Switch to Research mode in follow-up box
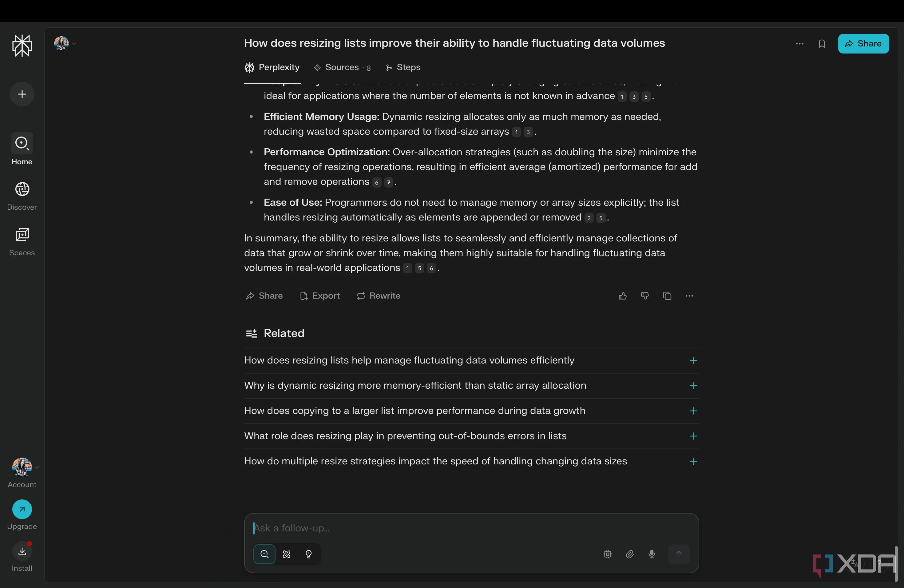 pos(287,554)
